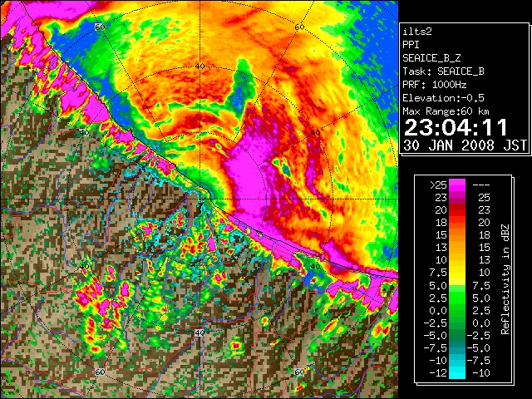Viewport: 532px width, 399px height.
Task: Pick the dark red band in the color bar
Action: (x=457, y=207)
